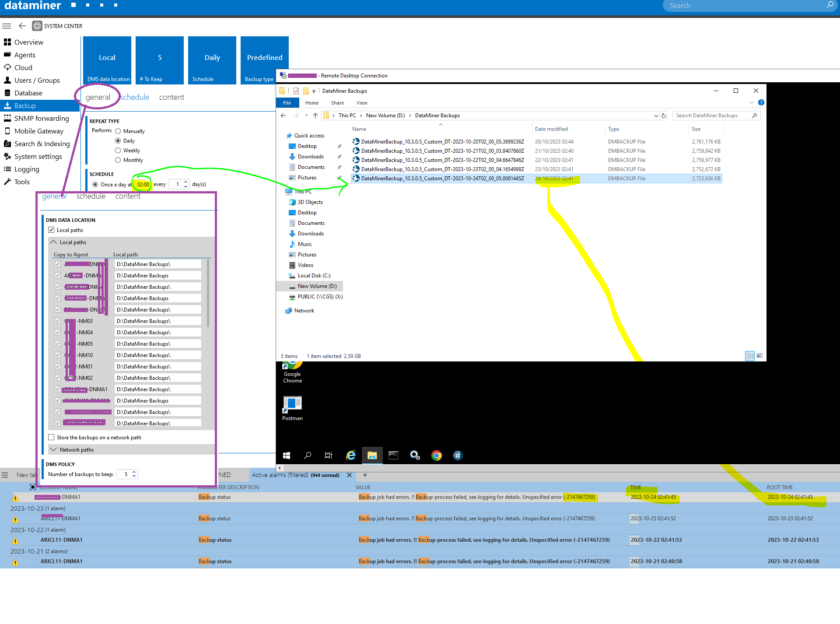
Task: Open the View ribbon tab in Explorer
Action: (362, 103)
